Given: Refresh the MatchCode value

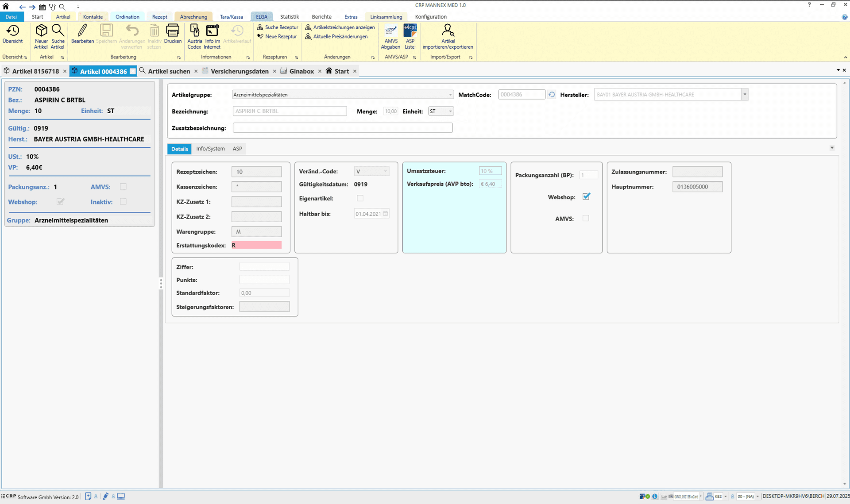Looking at the screenshot, I should click(x=552, y=95).
